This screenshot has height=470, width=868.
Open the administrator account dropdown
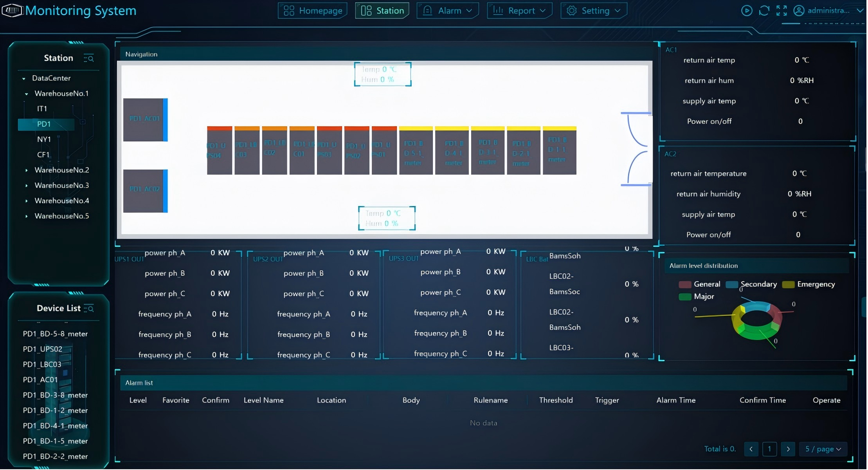[830, 11]
